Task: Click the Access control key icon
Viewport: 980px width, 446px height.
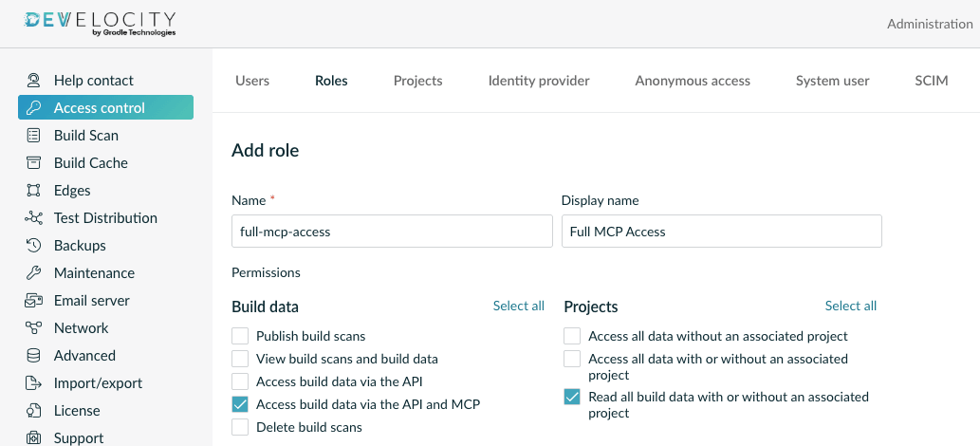Action: 33,107
